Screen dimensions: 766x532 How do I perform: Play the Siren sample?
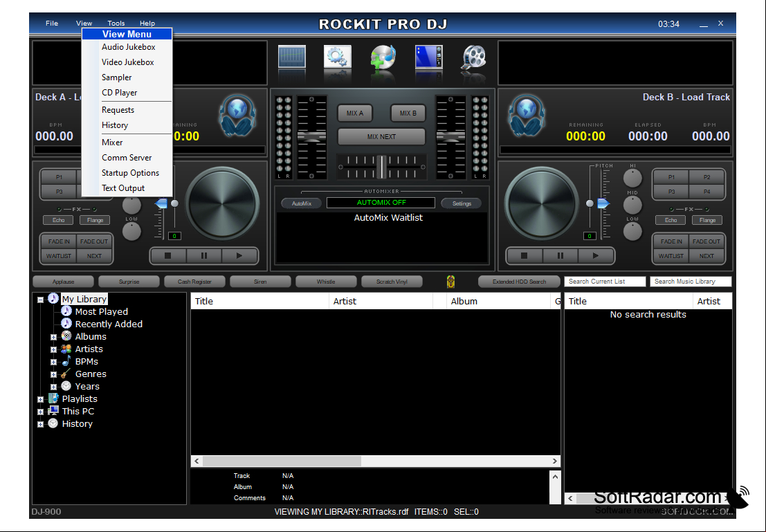(x=260, y=282)
